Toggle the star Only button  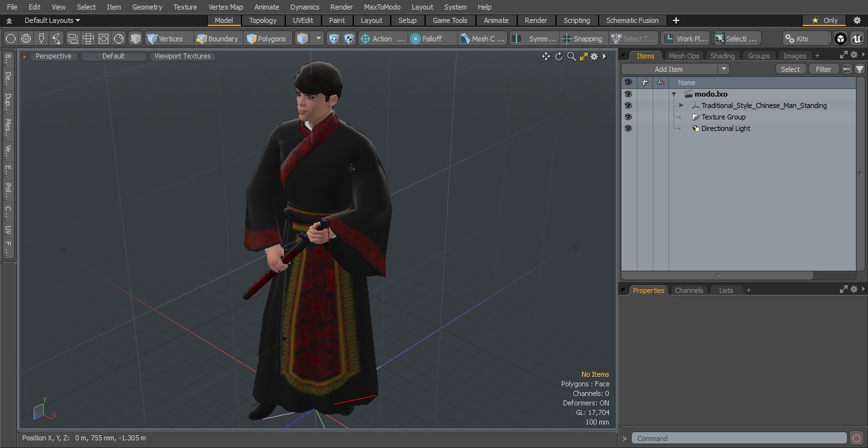coord(824,20)
